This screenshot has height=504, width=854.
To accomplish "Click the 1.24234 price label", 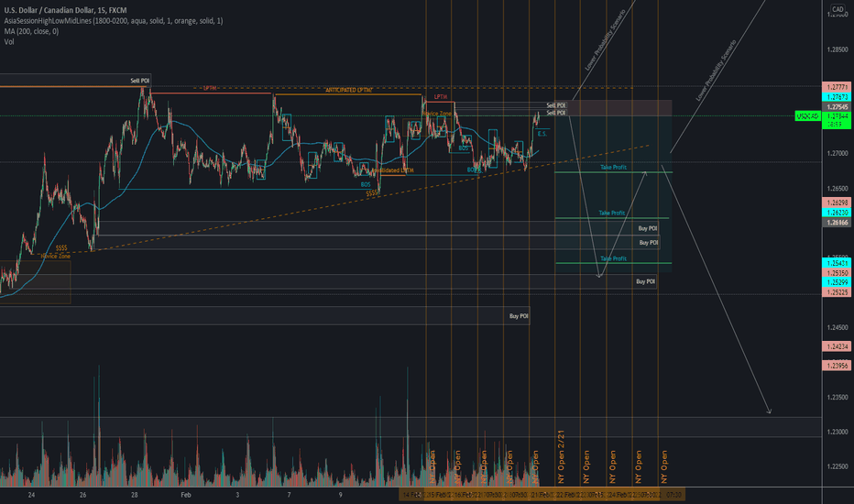I will (837, 346).
